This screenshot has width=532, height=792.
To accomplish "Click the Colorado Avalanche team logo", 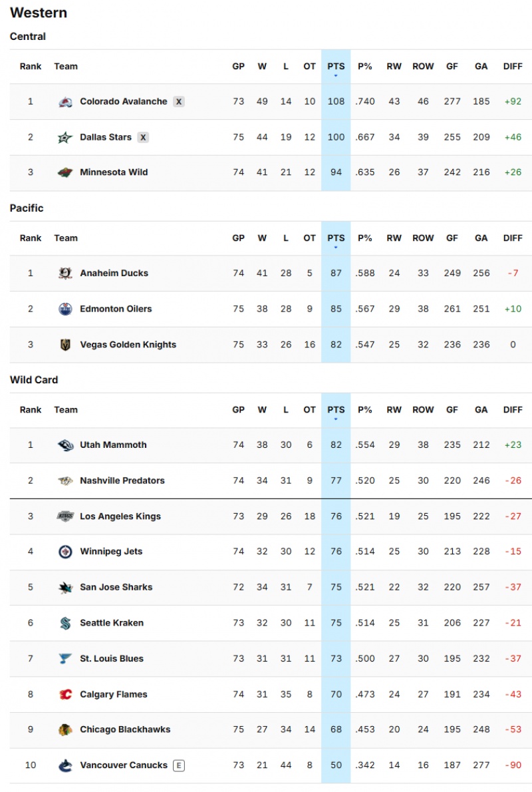I will click(65, 102).
